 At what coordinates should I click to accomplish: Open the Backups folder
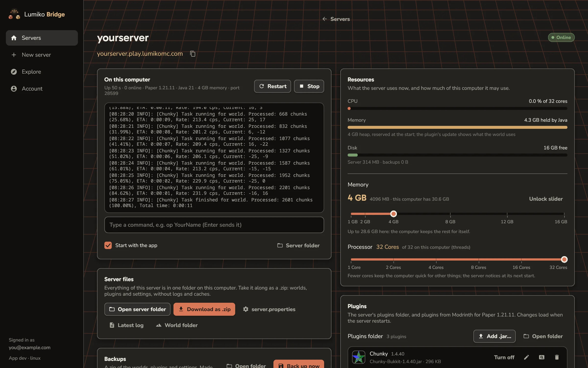(246, 366)
